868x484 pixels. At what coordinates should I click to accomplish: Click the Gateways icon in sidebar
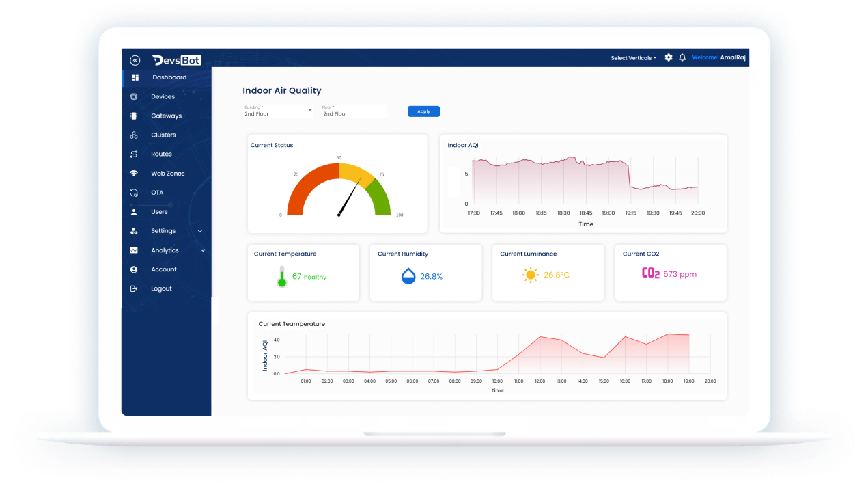pos(134,116)
